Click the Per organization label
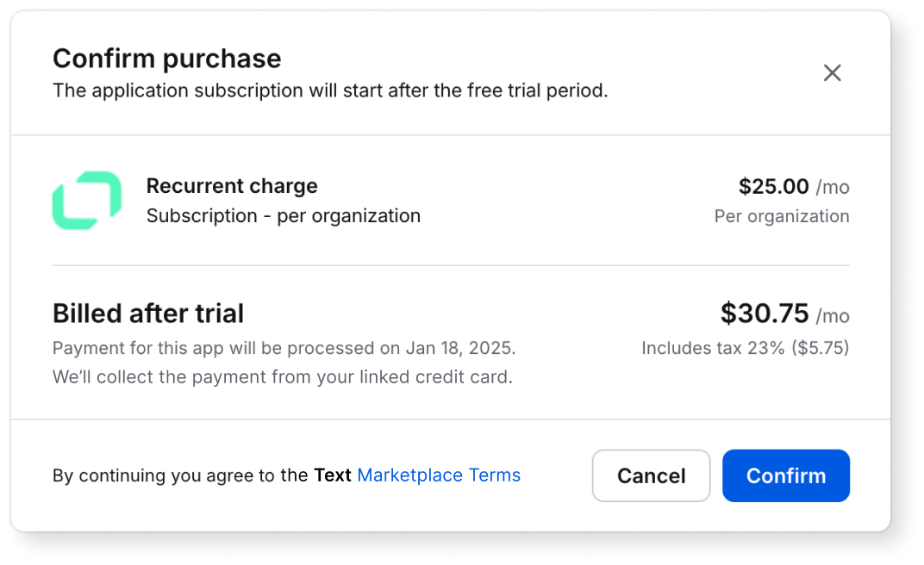 781,215
